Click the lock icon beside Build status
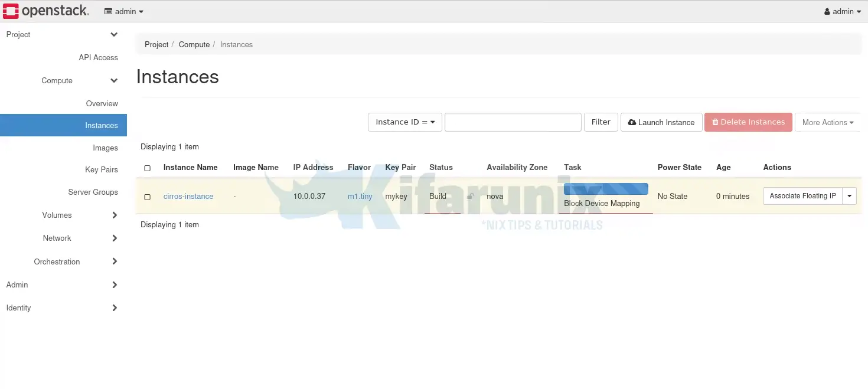The height and width of the screenshot is (389, 868). pyautogui.click(x=470, y=196)
